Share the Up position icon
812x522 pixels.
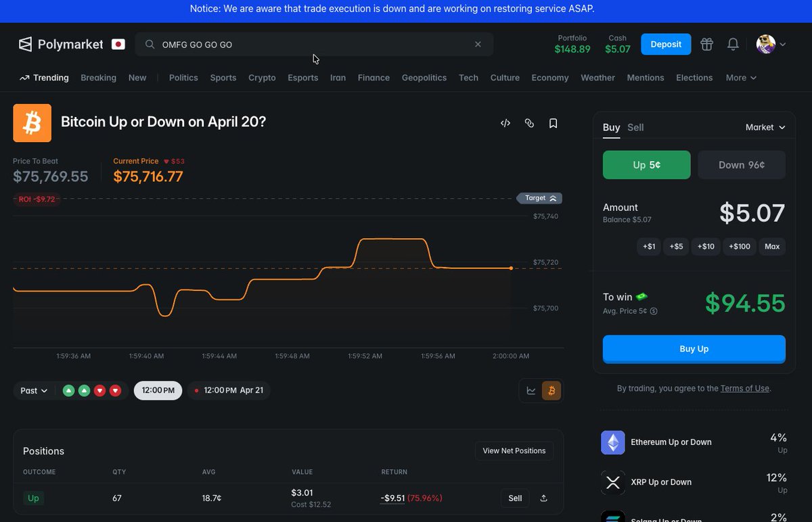click(543, 498)
